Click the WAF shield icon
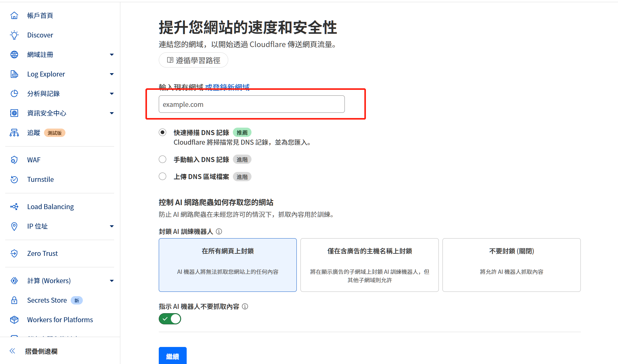 (x=14, y=160)
